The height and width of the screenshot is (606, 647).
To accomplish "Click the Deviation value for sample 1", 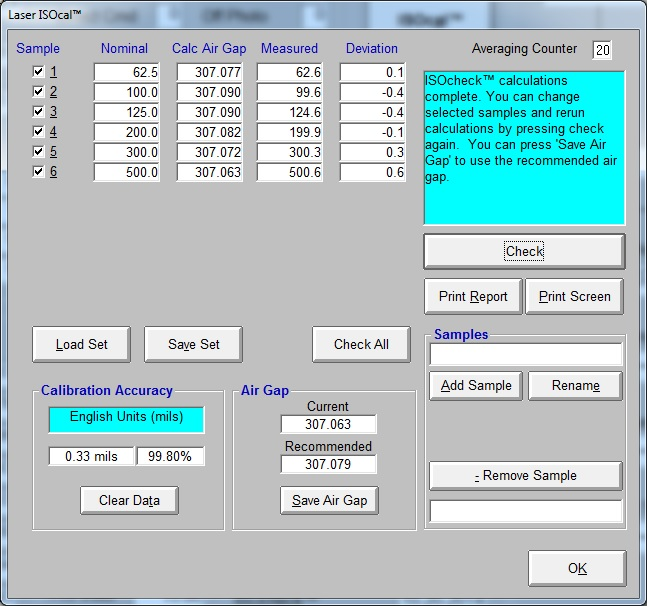I will point(373,72).
